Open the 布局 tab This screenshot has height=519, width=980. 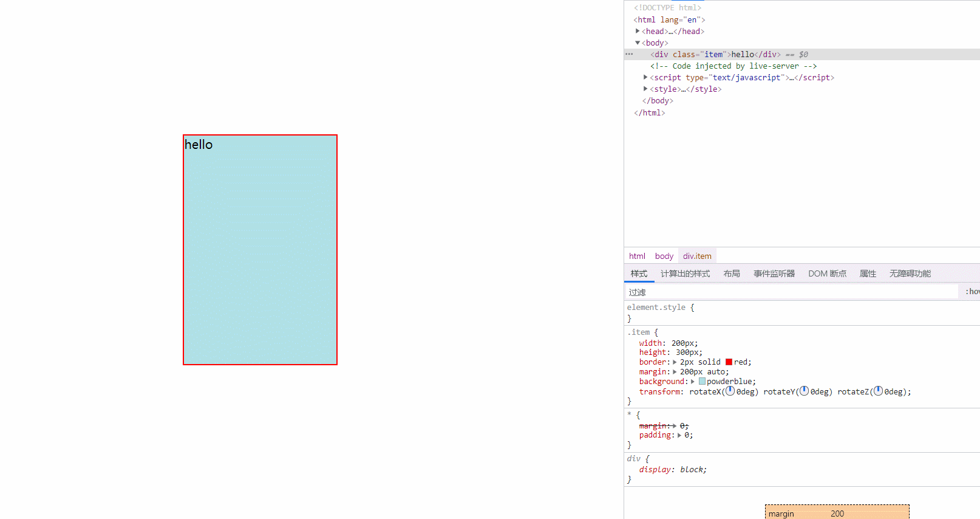coord(732,273)
